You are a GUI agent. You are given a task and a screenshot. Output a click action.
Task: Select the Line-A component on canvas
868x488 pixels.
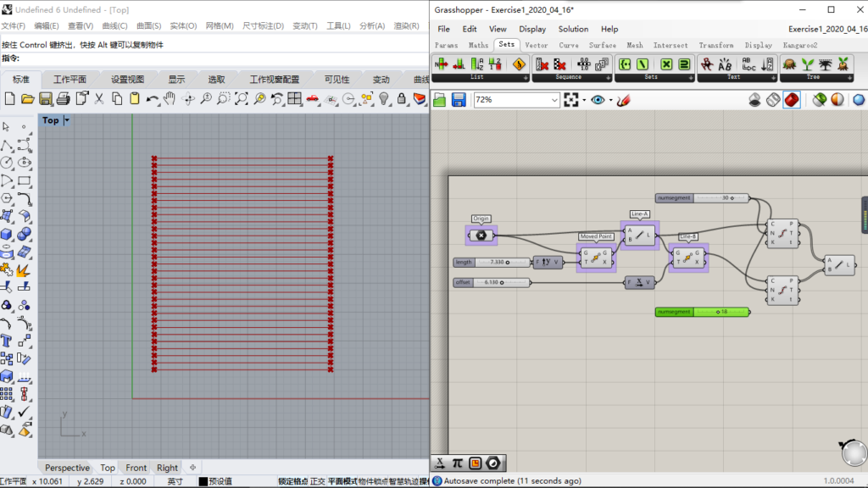[639, 236]
